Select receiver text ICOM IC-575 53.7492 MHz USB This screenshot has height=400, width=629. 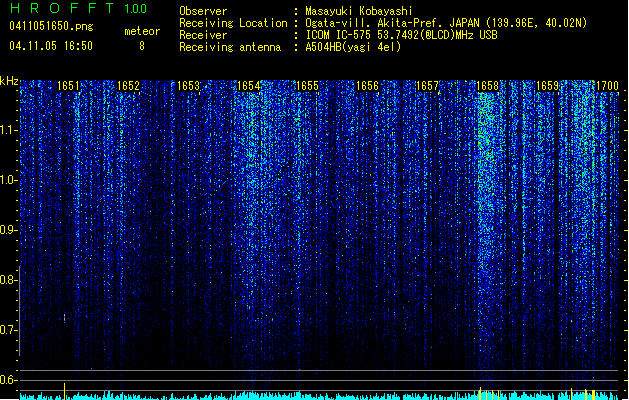(x=402, y=35)
